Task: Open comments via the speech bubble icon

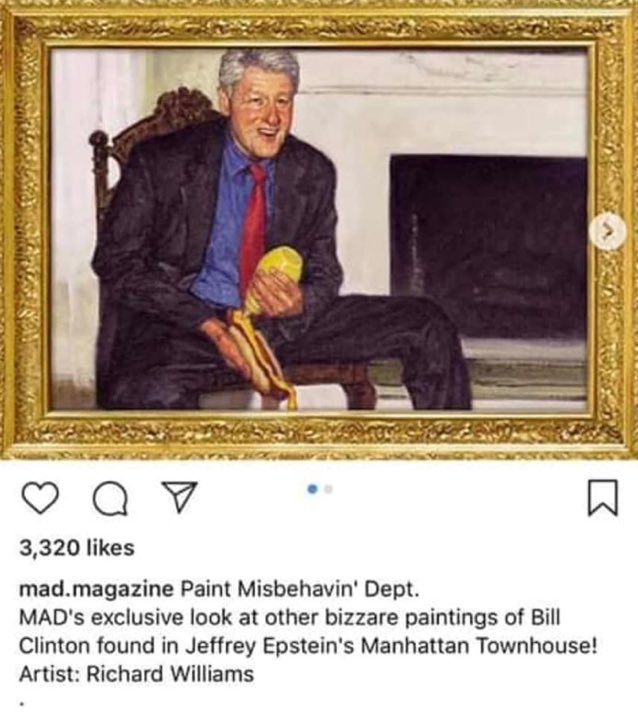Action: [110, 498]
